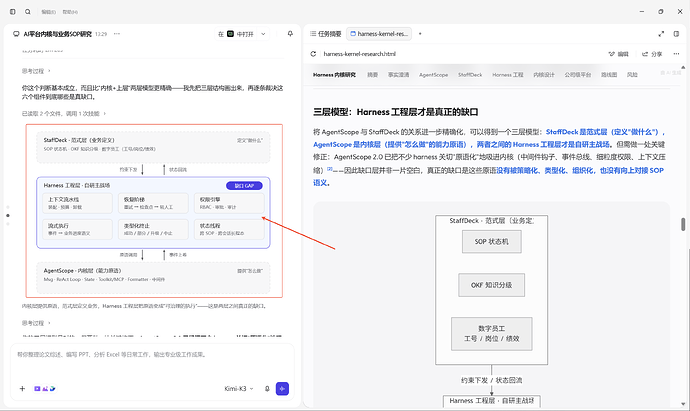
Task: Click the 编辑 edit button
Action: tap(618, 54)
